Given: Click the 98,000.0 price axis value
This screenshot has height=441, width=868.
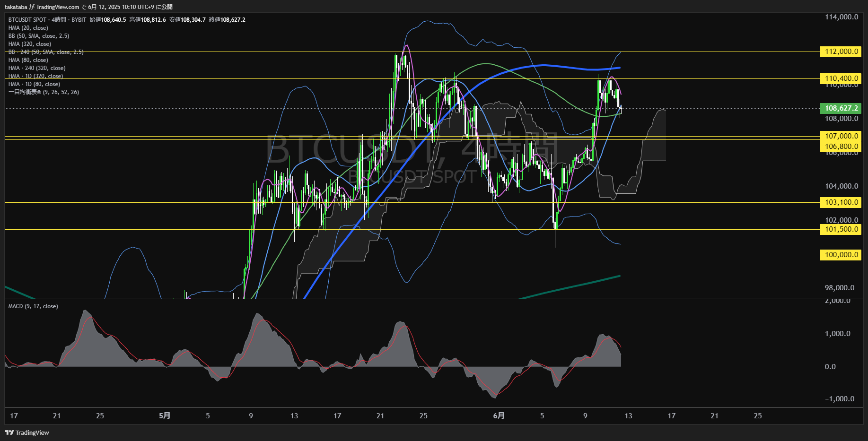Looking at the screenshot, I should pyautogui.click(x=840, y=288).
